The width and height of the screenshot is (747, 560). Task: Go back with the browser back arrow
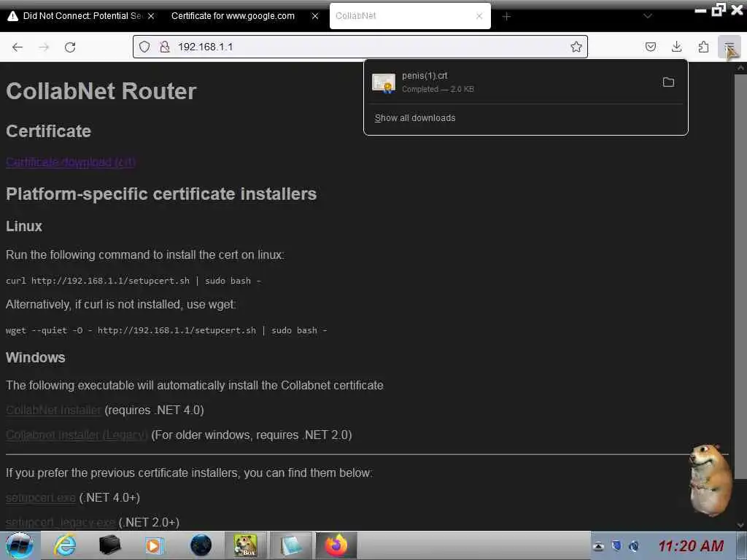click(18, 47)
